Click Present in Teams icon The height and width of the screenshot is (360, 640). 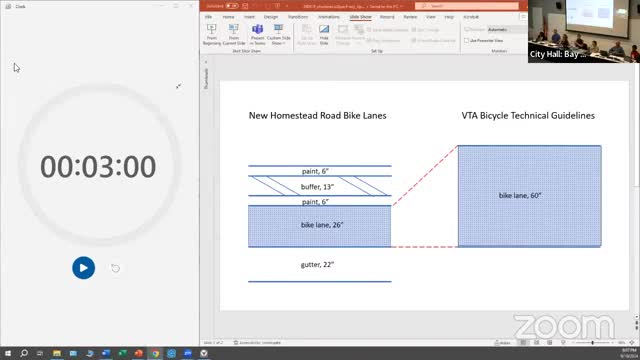[x=258, y=35]
